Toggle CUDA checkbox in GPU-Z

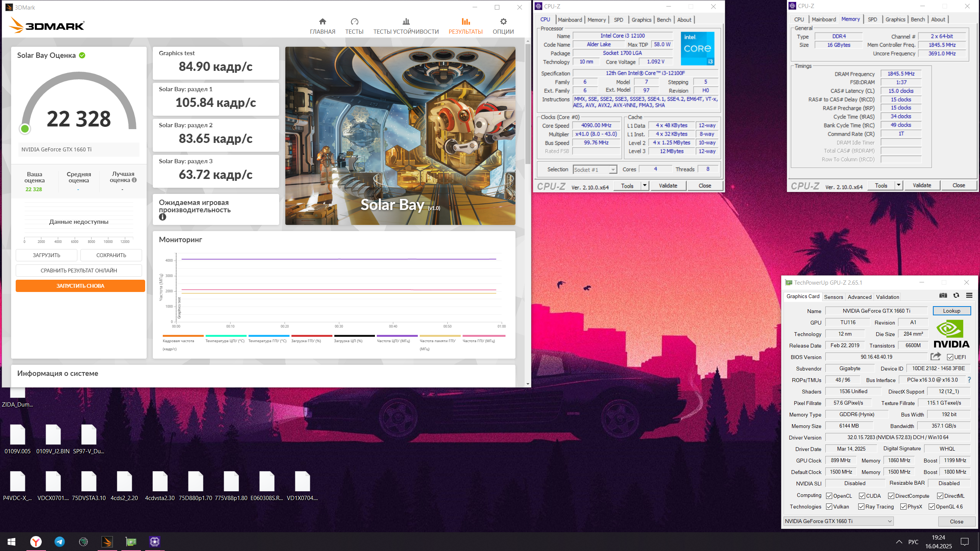tap(862, 496)
